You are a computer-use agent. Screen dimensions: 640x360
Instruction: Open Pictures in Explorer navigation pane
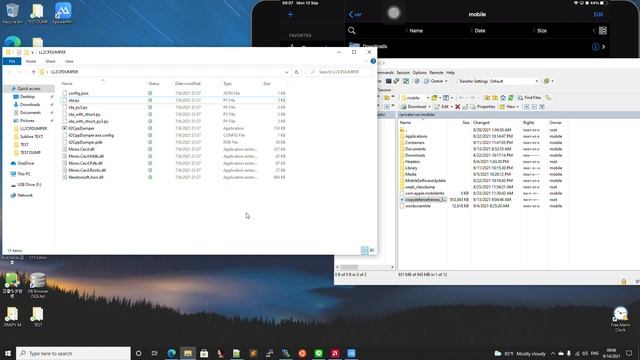27,121
